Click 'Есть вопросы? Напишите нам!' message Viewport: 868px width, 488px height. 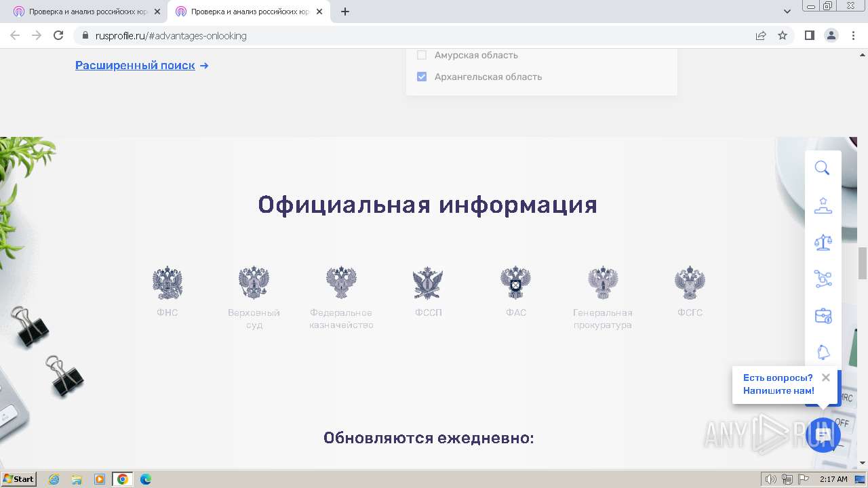pyautogui.click(x=778, y=384)
